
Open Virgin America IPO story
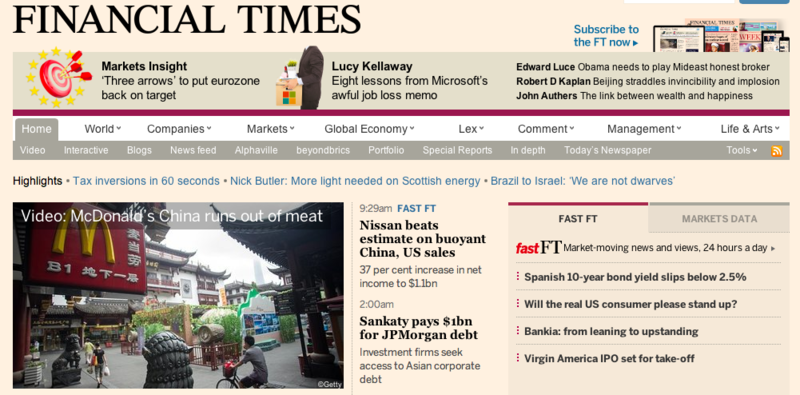pyautogui.click(x=609, y=359)
